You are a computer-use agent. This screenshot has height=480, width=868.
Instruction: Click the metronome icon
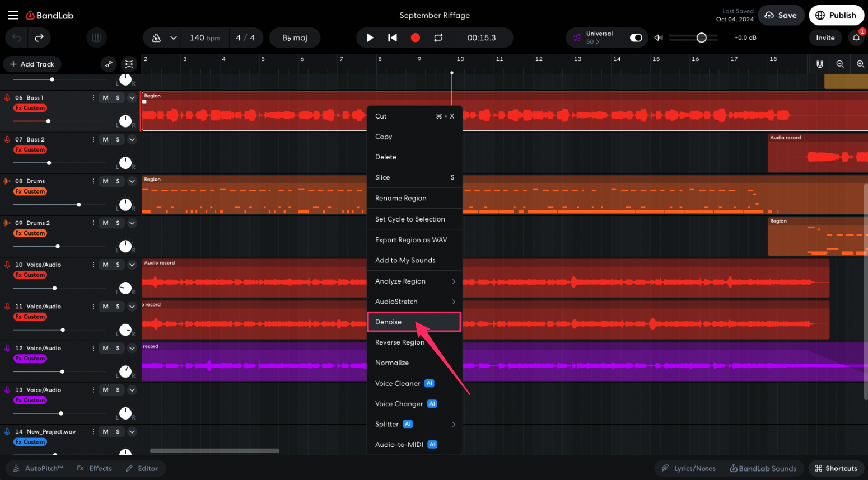coord(156,37)
